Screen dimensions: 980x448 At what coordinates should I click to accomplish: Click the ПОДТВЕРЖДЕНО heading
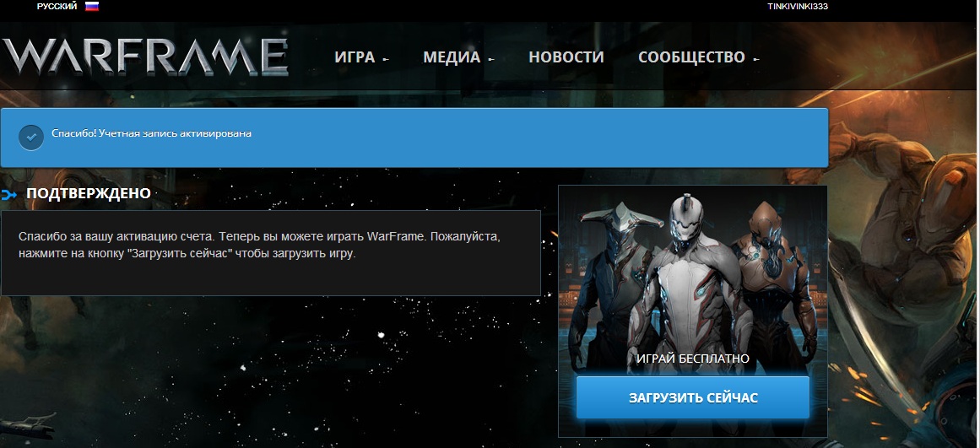[89, 194]
